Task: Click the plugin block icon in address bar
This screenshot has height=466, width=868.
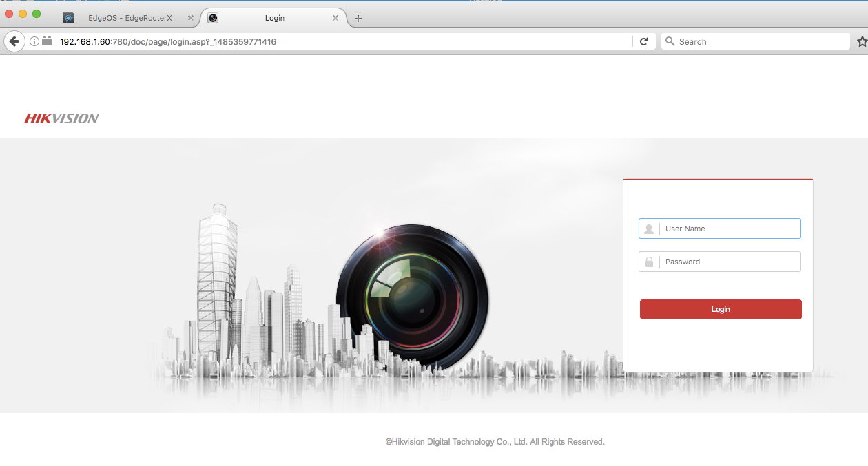Action: 47,41
